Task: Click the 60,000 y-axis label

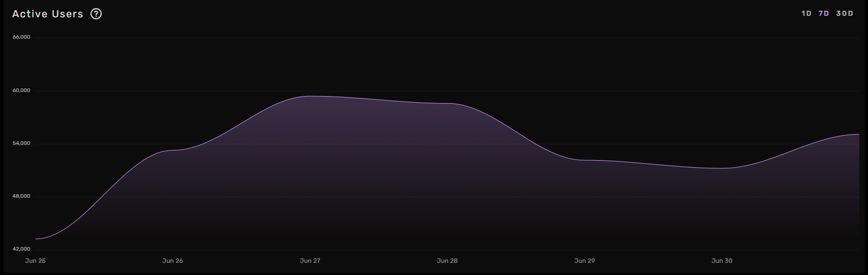Action: pyautogui.click(x=21, y=90)
